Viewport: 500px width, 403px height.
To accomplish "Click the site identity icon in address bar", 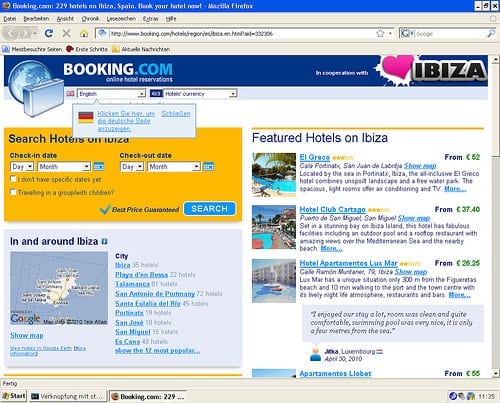I will point(102,33).
